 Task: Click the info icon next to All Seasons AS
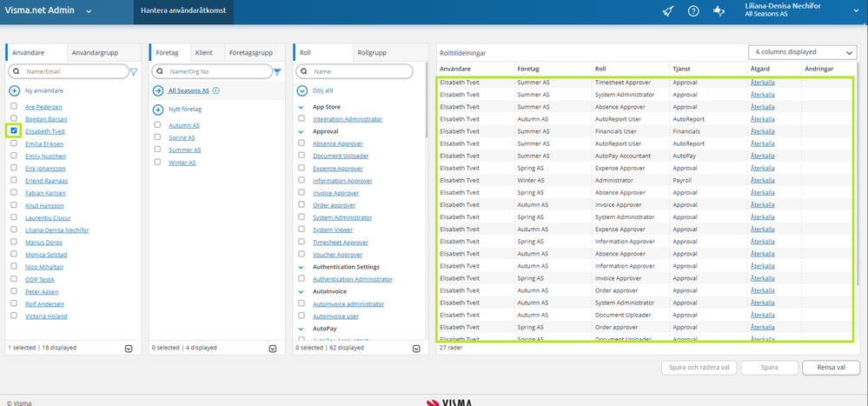pyautogui.click(x=215, y=90)
